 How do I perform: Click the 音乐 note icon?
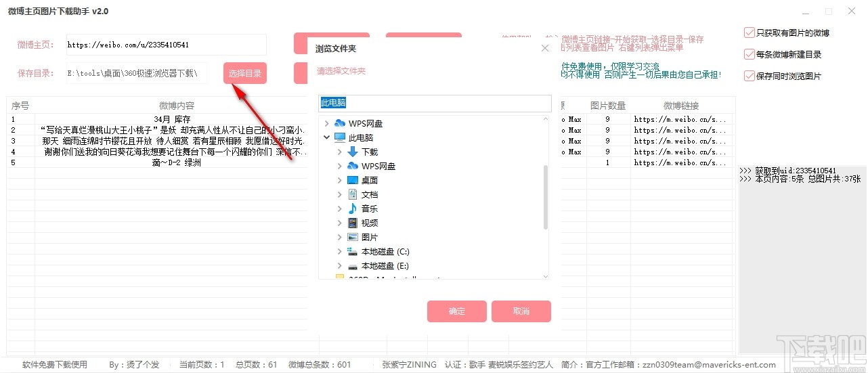352,209
